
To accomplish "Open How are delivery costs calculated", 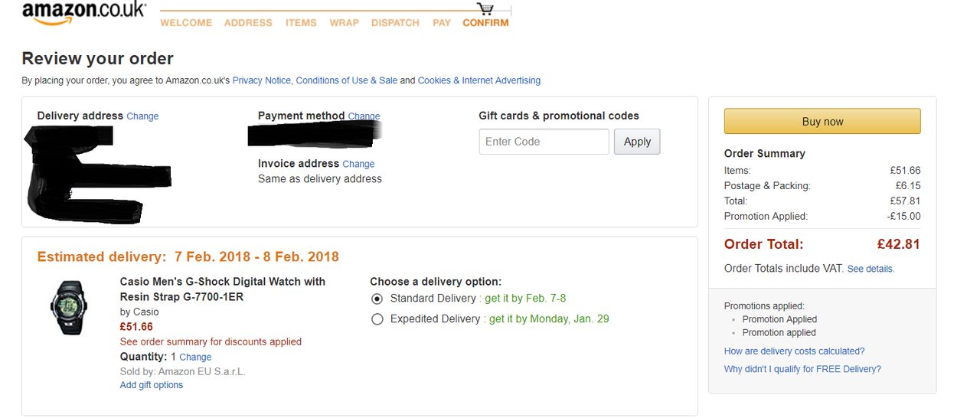I will pos(794,351).
